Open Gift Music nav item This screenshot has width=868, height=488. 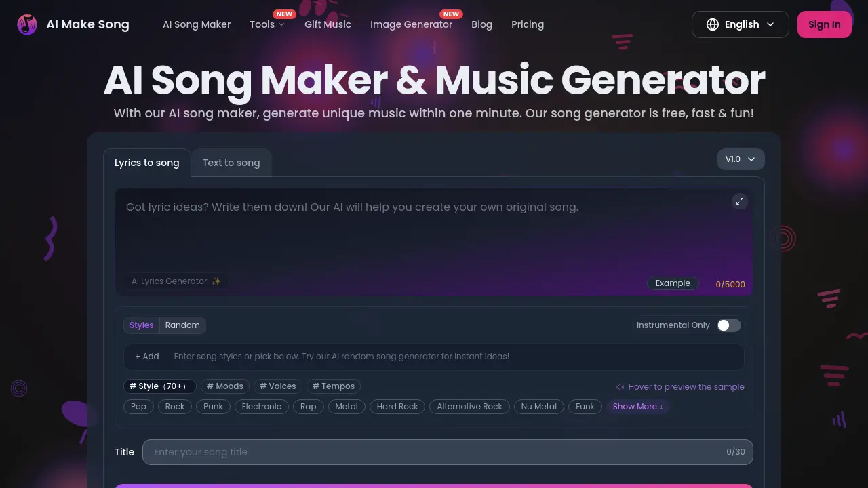(328, 24)
